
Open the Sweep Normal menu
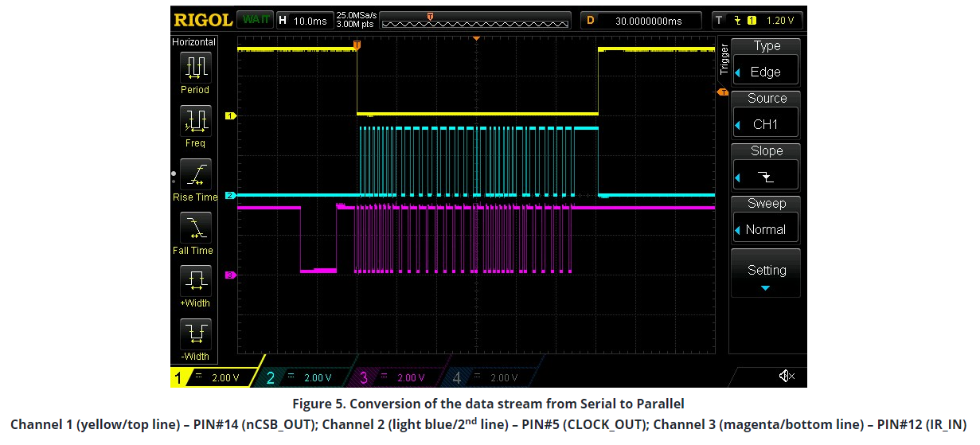coord(766,220)
